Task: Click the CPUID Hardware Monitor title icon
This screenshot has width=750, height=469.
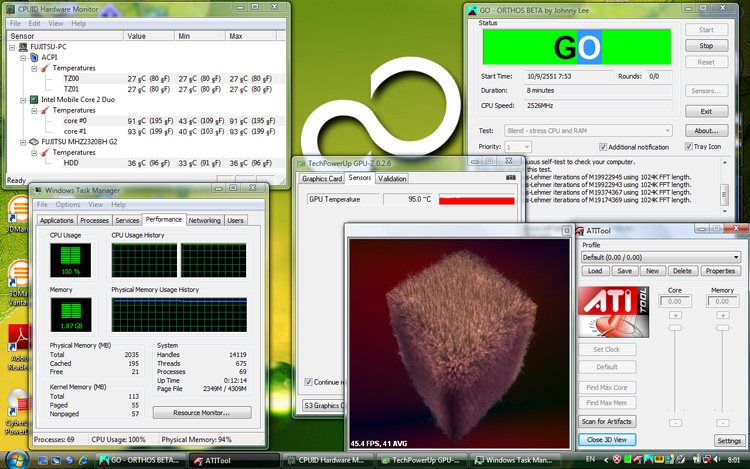Action: coord(11,9)
